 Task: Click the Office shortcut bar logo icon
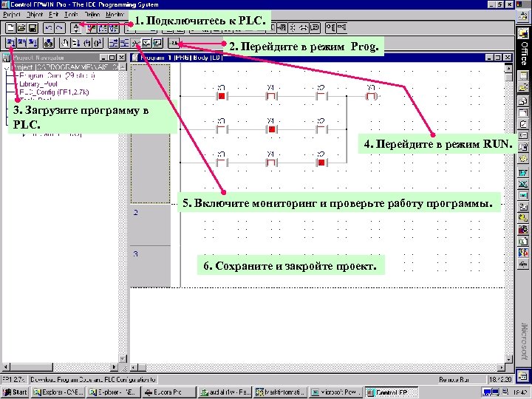click(523, 33)
